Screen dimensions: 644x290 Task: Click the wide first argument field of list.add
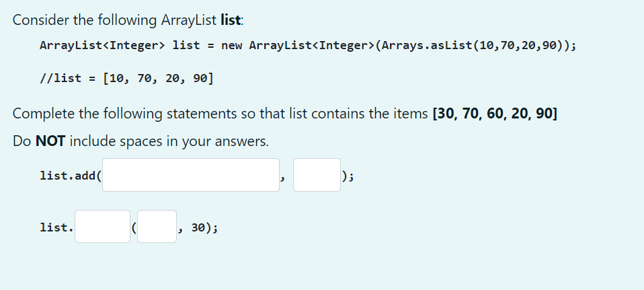tap(190, 175)
